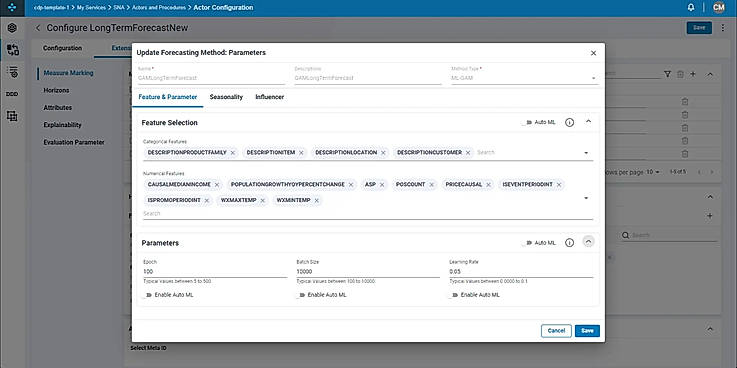Click the back arrow beside Configure LongTermForecastNew
The width and height of the screenshot is (737, 368).
38,28
